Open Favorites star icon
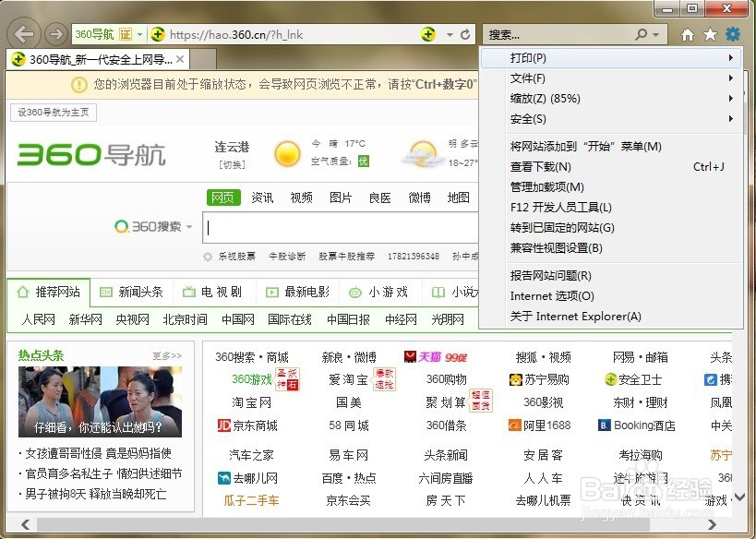 click(710, 34)
